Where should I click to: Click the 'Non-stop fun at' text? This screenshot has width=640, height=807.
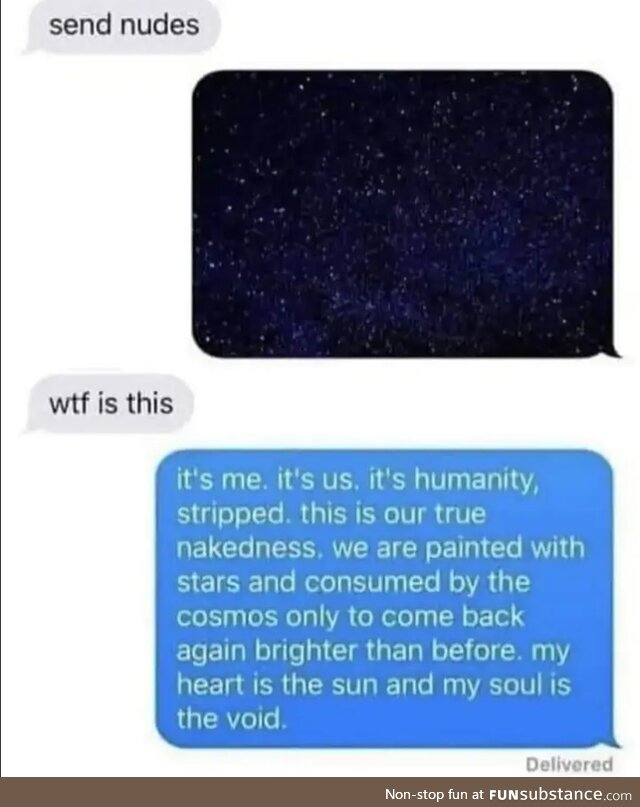click(x=435, y=794)
